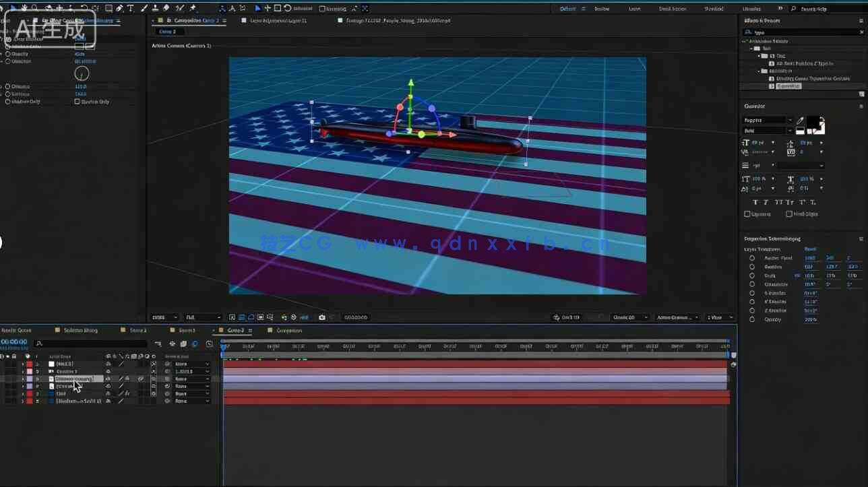Enable the Shadow Only checkbox
This screenshot has width=868, height=487.
pyautogui.click(x=77, y=102)
